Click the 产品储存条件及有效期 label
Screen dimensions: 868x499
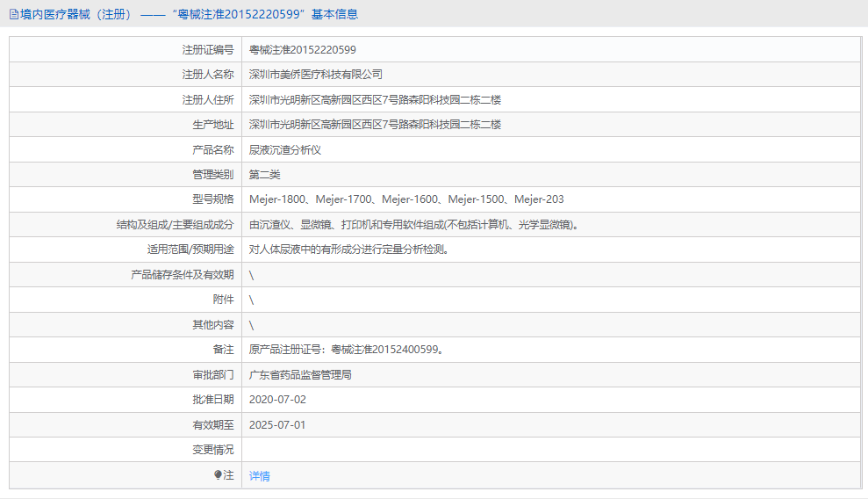pyautogui.click(x=183, y=275)
